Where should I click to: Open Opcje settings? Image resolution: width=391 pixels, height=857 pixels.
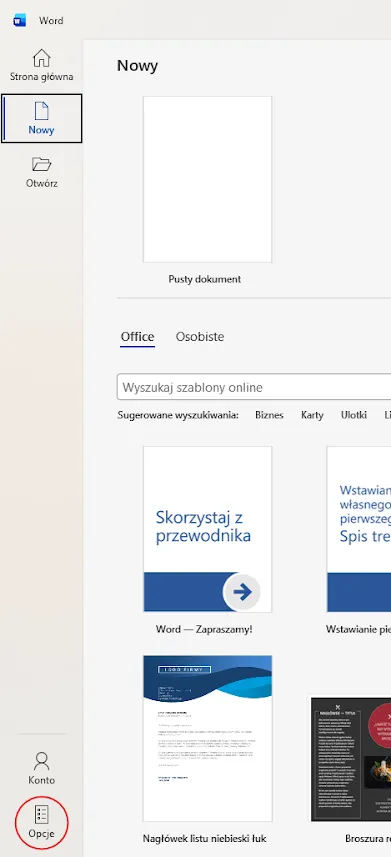42,821
